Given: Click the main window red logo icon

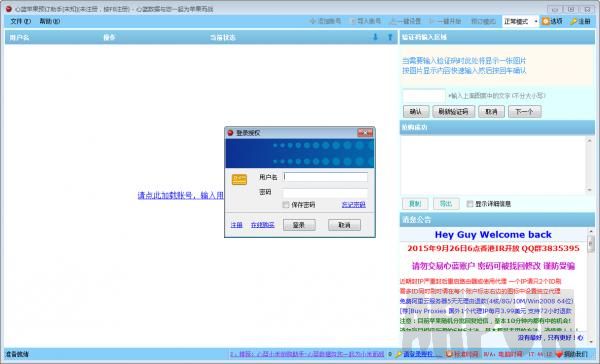Looking at the screenshot, I should (8, 8).
